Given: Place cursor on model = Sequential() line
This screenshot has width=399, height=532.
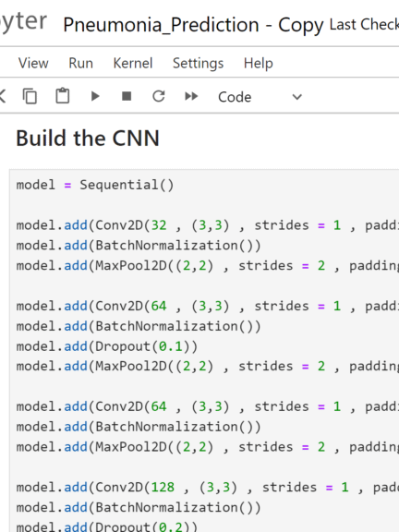Looking at the screenshot, I should (95, 185).
